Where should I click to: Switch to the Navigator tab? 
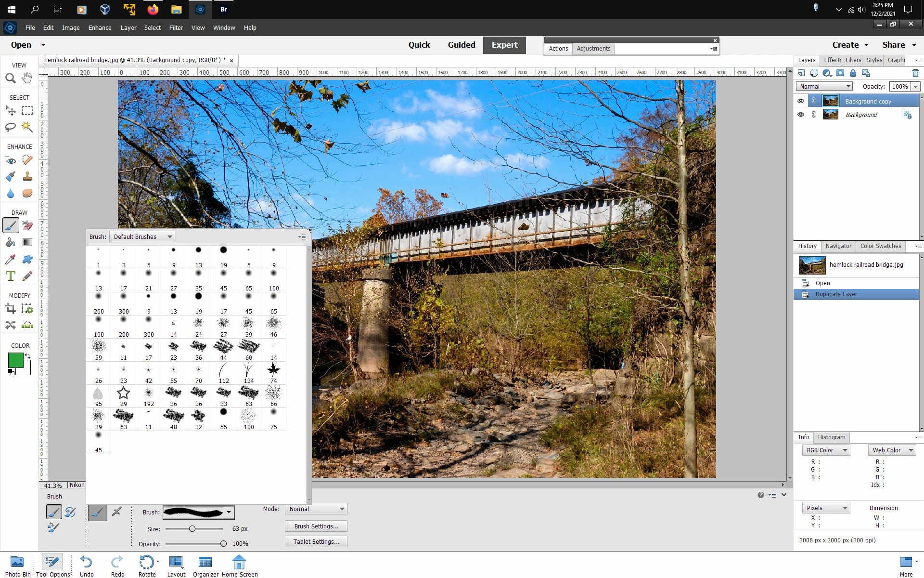(838, 246)
